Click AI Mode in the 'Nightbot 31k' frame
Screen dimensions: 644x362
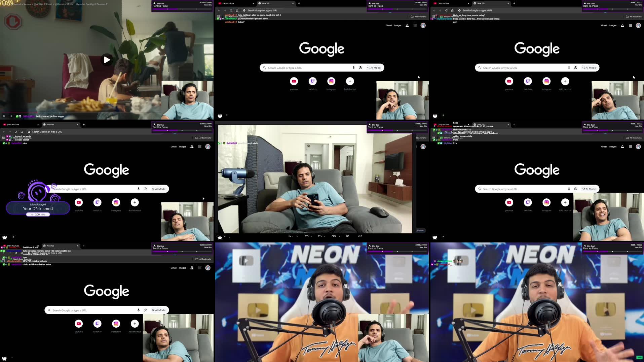pos(589,189)
